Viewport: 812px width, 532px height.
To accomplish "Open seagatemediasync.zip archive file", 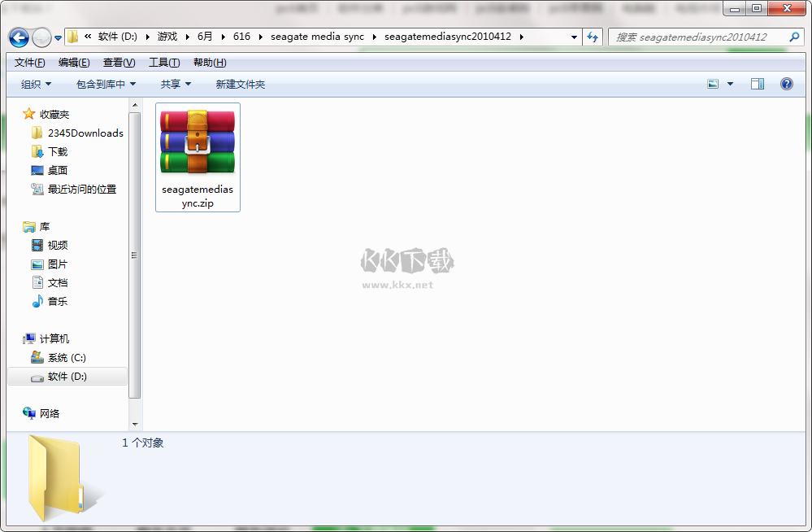I will (198, 156).
